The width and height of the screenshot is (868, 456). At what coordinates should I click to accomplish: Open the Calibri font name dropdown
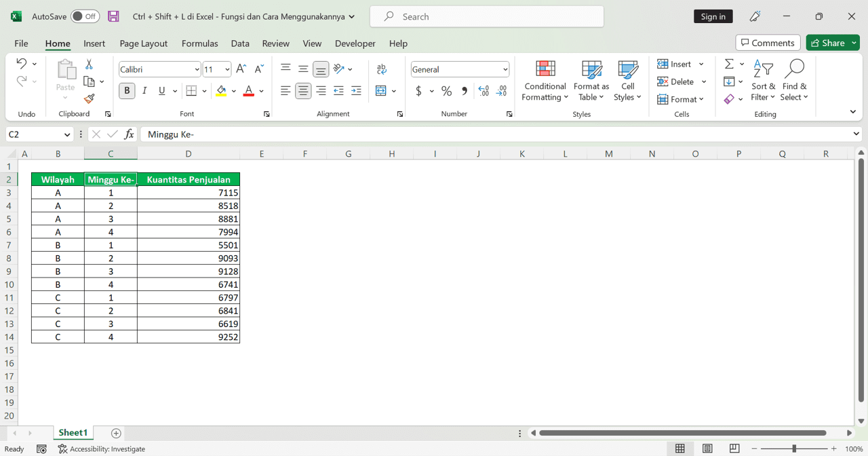(197, 69)
